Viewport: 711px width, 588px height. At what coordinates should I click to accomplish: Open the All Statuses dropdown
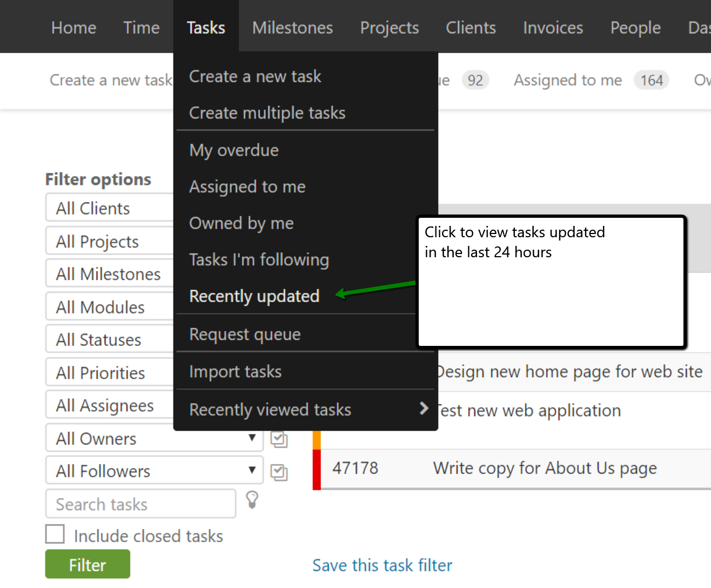coord(108,339)
